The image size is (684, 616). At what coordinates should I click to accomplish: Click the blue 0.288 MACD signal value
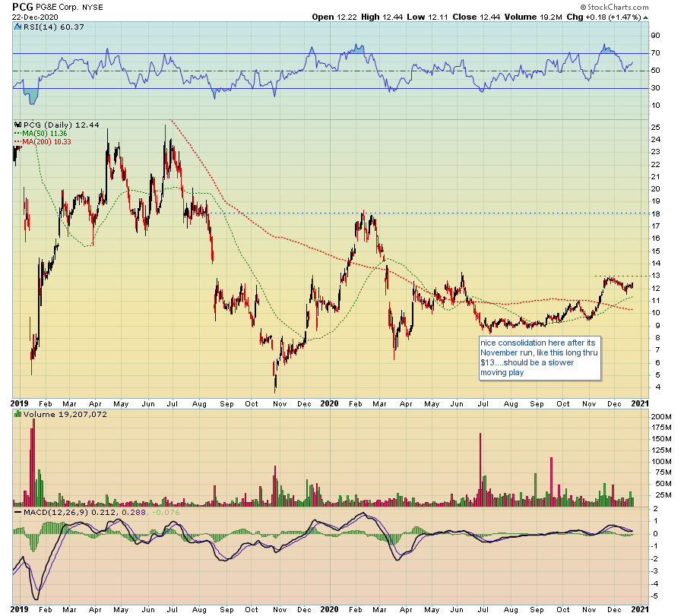tap(134, 512)
